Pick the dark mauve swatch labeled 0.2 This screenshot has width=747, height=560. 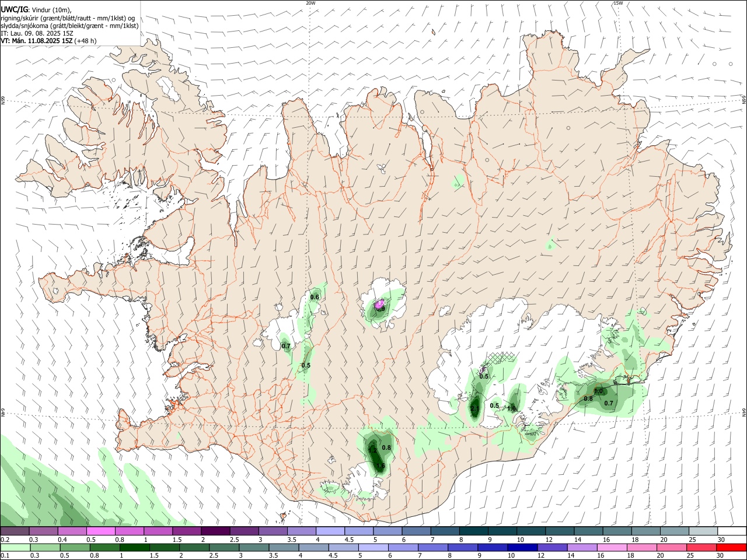(x=15, y=531)
